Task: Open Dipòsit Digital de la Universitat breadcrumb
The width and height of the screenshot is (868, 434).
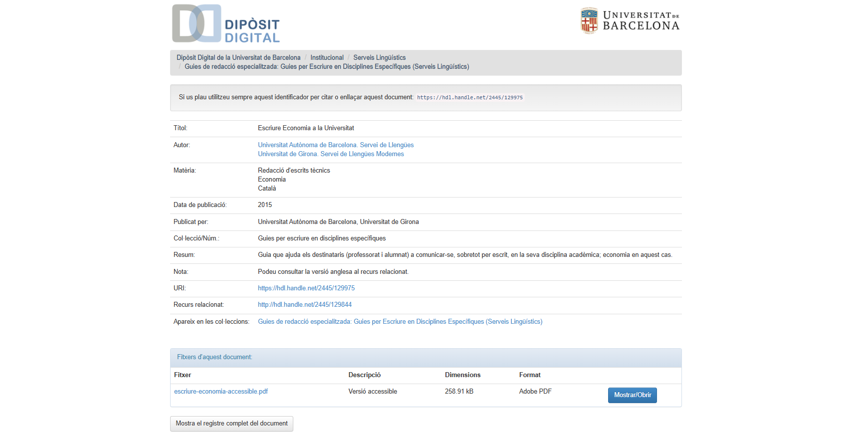Action: click(238, 58)
